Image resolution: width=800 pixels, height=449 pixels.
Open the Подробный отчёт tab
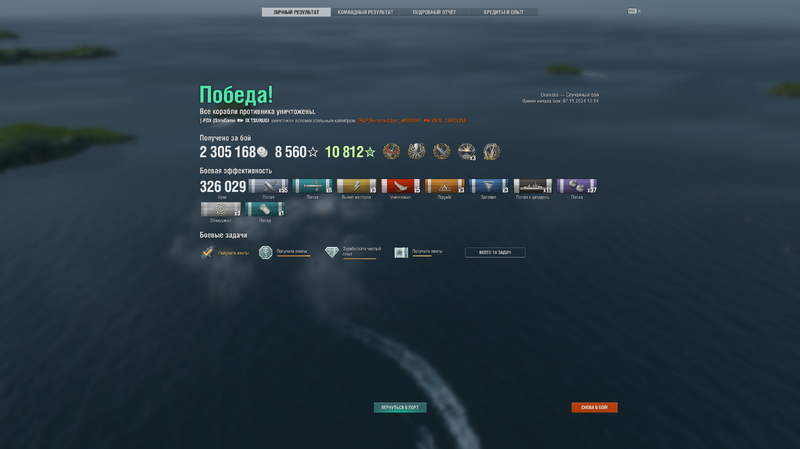click(434, 12)
